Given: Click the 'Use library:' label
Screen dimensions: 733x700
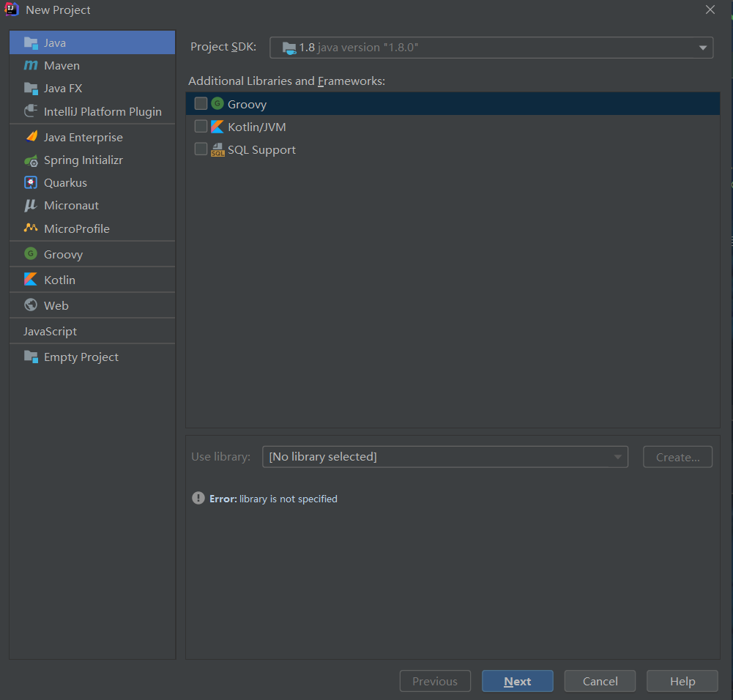Looking at the screenshot, I should [220, 457].
